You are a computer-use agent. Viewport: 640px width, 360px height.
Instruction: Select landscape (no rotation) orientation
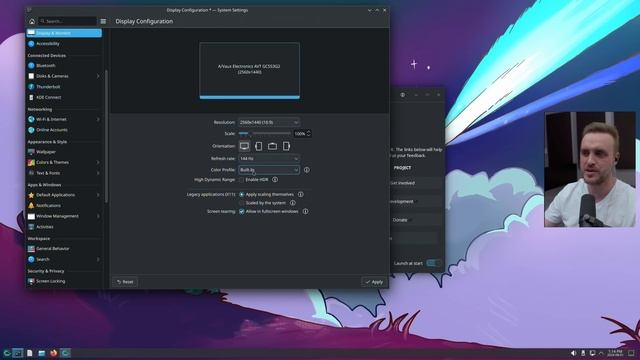click(x=244, y=146)
